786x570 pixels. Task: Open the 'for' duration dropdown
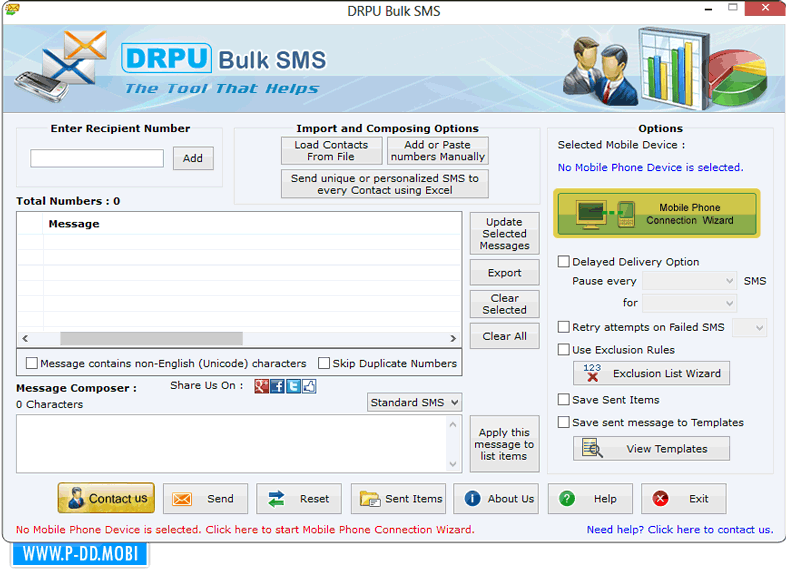690,303
